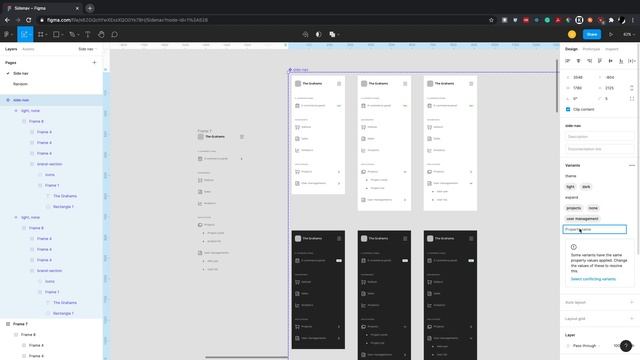The image size is (640, 360).
Task: Select the Rectangle shape tool
Action: point(57,35)
